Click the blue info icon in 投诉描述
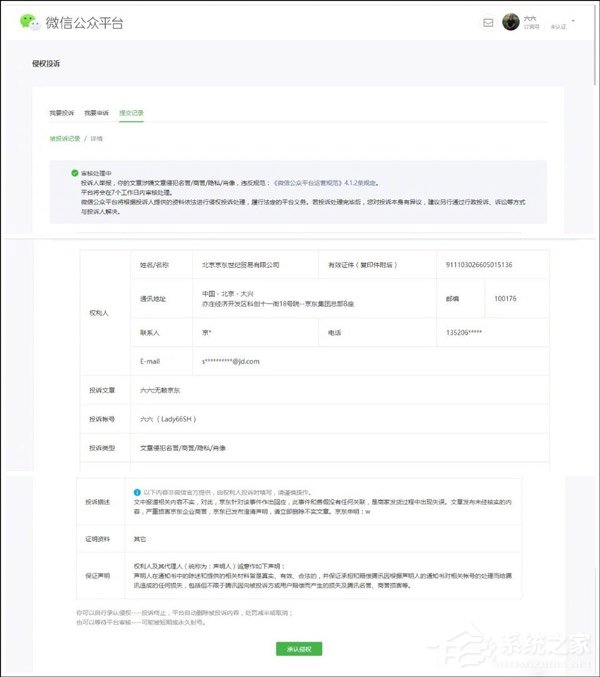Image resolution: width=600 pixels, height=677 pixels. 137,492
